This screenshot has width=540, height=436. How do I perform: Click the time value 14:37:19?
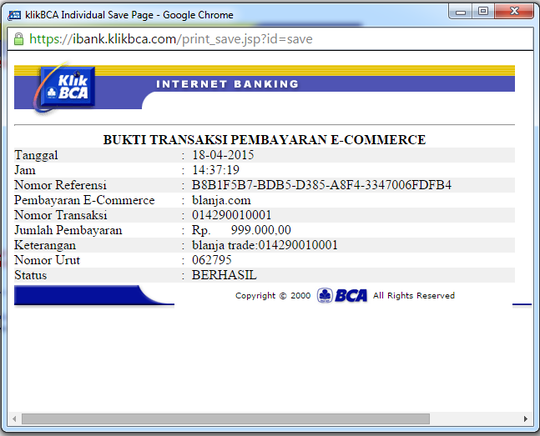pyautogui.click(x=216, y=170)
